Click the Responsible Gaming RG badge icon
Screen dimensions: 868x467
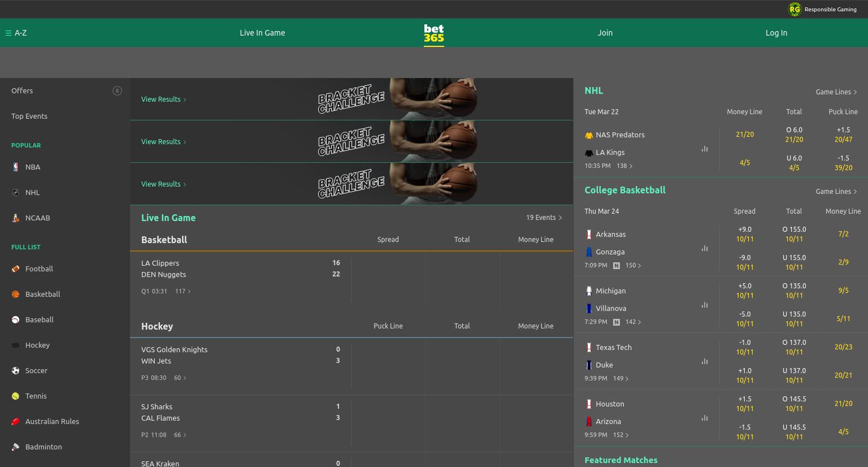(795, 9)
